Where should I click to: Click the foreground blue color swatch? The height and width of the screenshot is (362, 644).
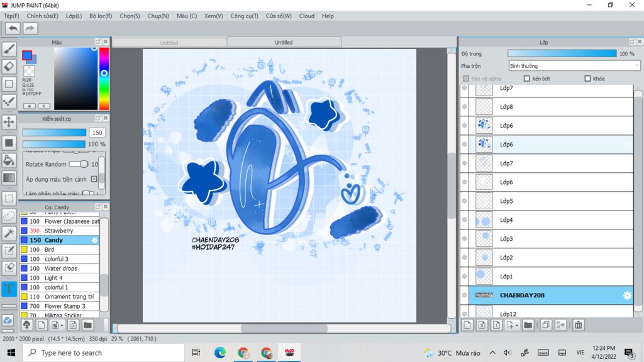click(x=26, y=55)
